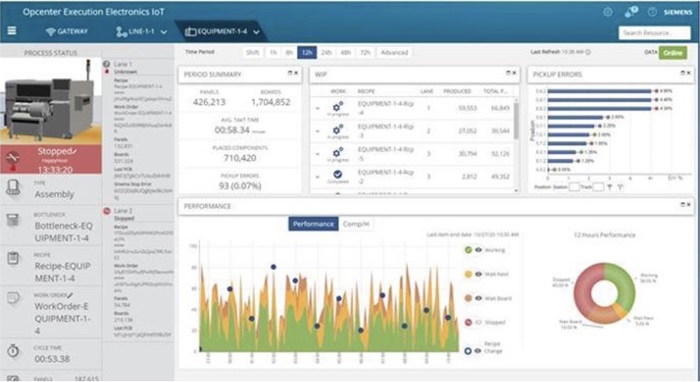The width and height of the screenshot is (700, 382).
Task: Click the green Working legend swatch
Action: pos(468,250)
